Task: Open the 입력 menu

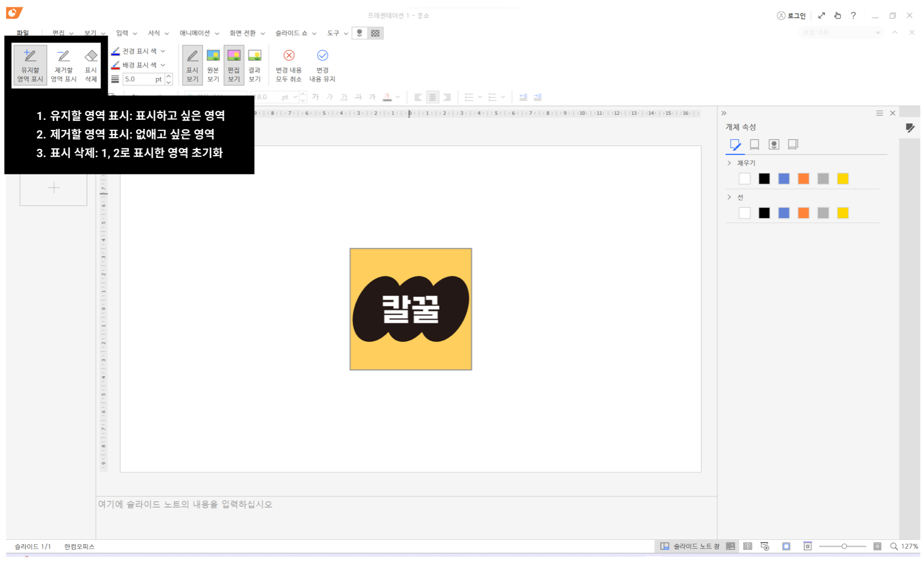Action: pyautogui.click(x=126, y=33)
